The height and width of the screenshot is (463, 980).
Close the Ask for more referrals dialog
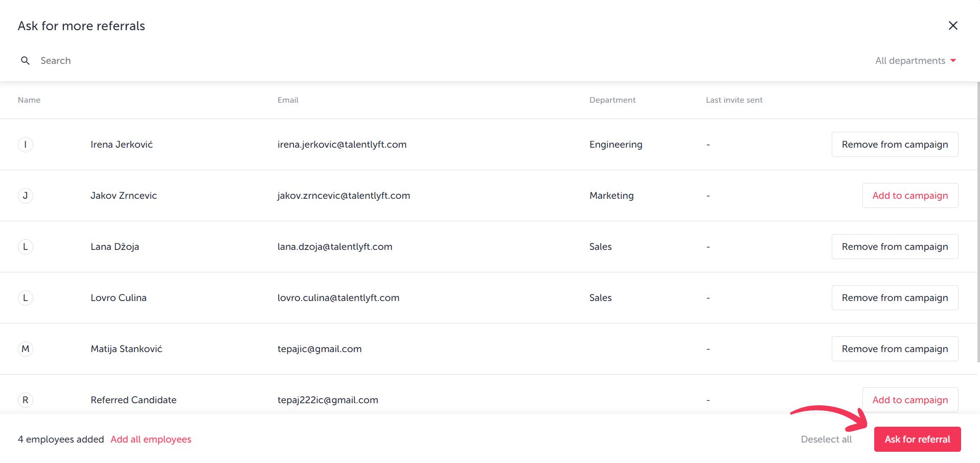coord(953,26)
